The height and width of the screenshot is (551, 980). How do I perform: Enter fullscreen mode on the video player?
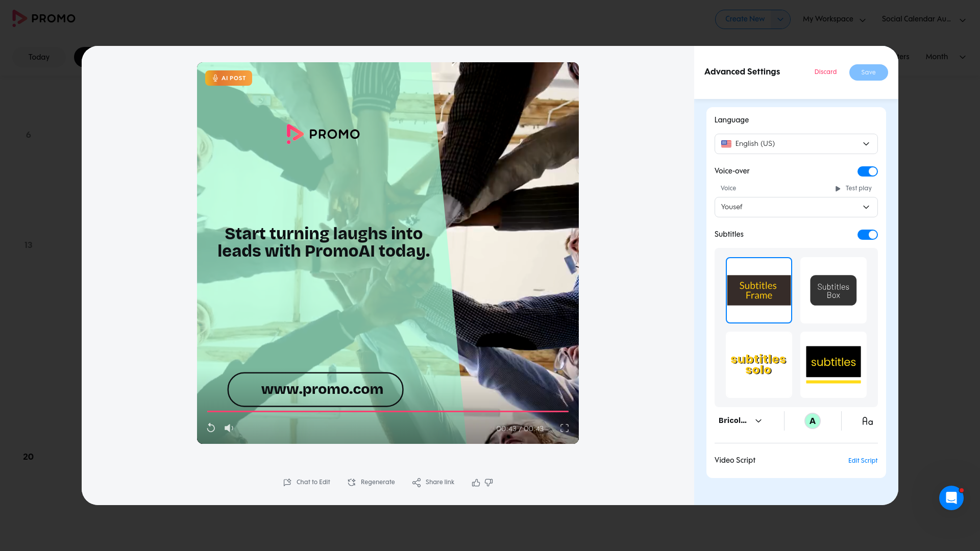click(x=564, y=428)
